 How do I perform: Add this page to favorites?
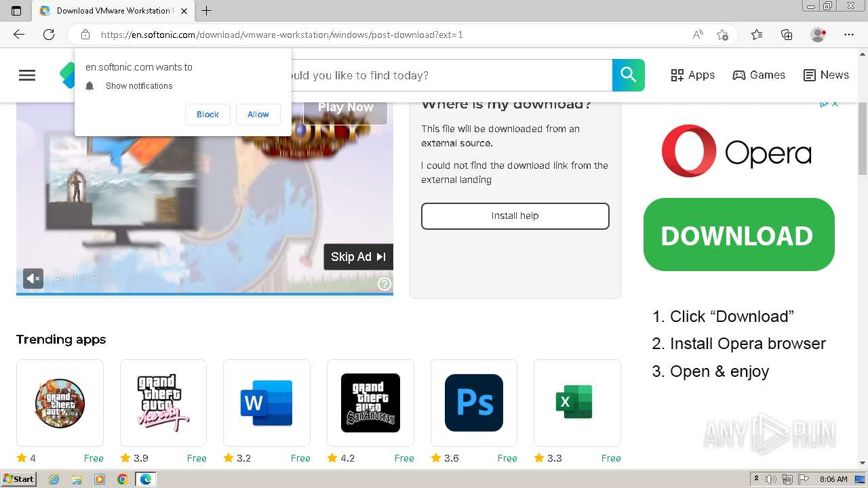coord(722,35)
